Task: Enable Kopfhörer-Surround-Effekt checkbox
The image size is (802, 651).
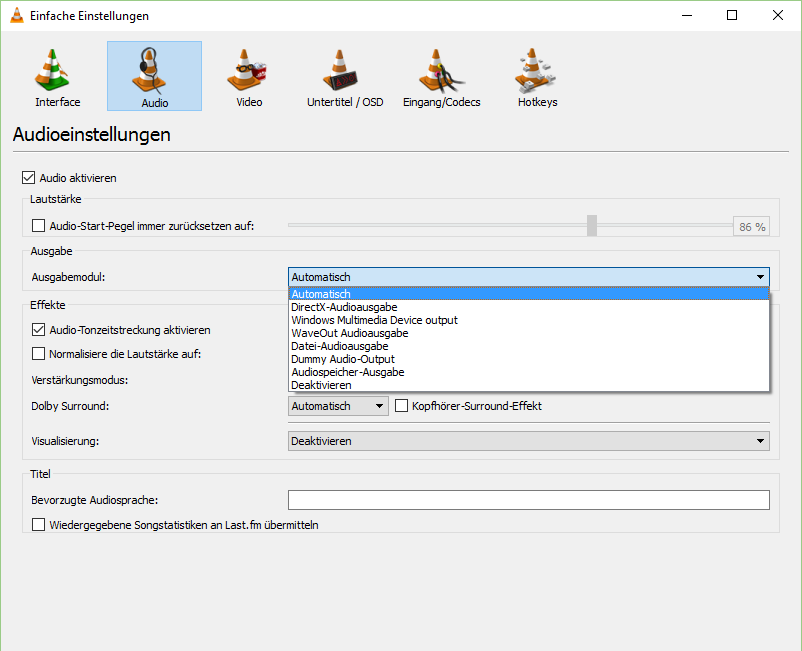Action: pyautogui.click(x=402, y=406)
